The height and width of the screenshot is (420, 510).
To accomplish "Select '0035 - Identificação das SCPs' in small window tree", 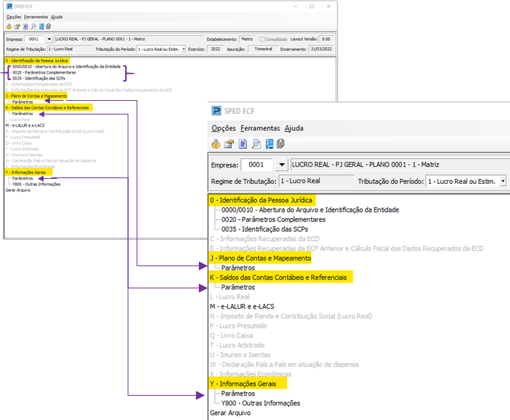I will tap(39, 79).
